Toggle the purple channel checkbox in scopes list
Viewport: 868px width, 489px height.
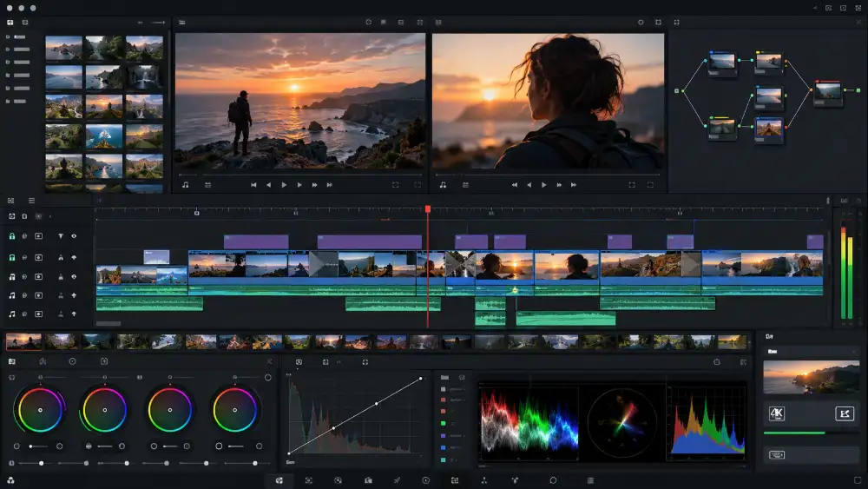443,436
